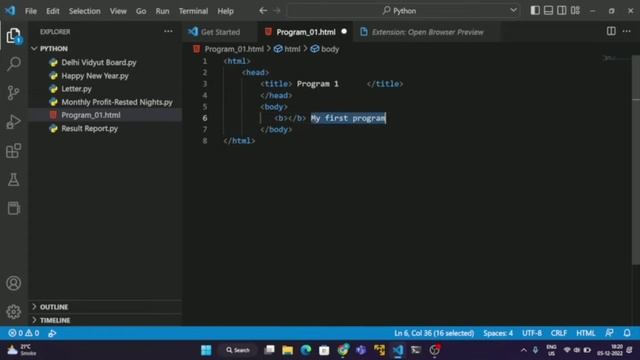This screenshot has height=360, width=640.
Task: Open the Testing flask view
Action: pyautogui.click(x=13, y=180)
